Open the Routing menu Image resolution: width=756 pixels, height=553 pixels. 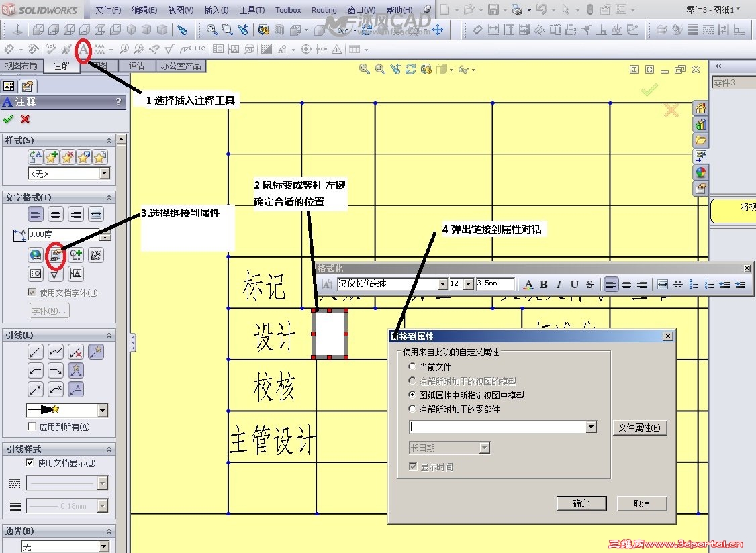pyautogui.click(x=324, y=10)
